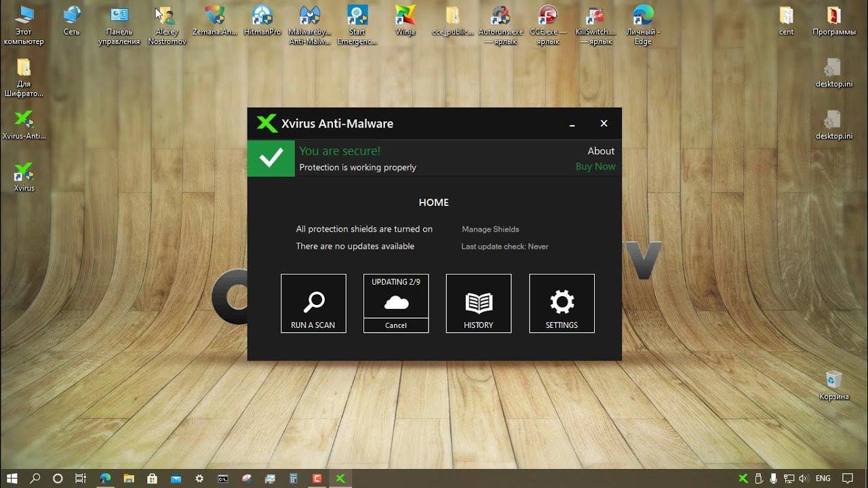868x488 pixels.
Task: Select the Malwarebytes Anti-Malware desktop shortcut
Action: click(310, 25)
